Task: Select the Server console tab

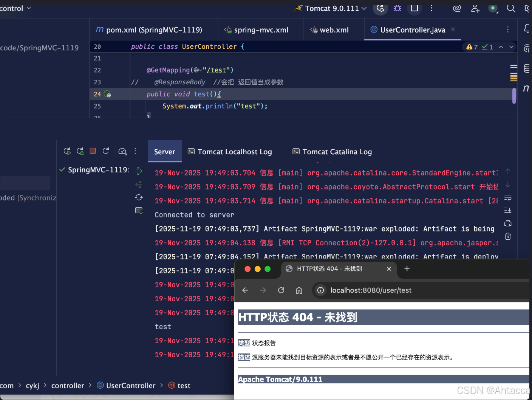Action: (164, 152)
